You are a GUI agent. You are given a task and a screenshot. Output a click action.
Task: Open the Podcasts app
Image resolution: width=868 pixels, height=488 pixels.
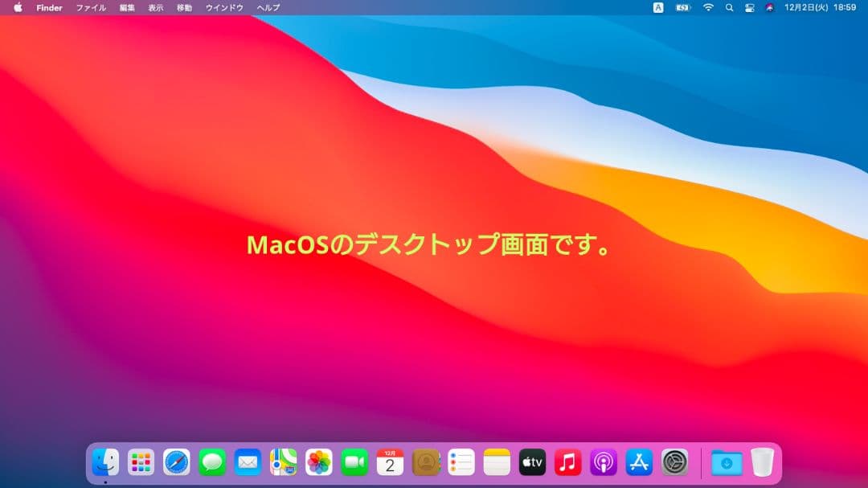tap(603, 462)
